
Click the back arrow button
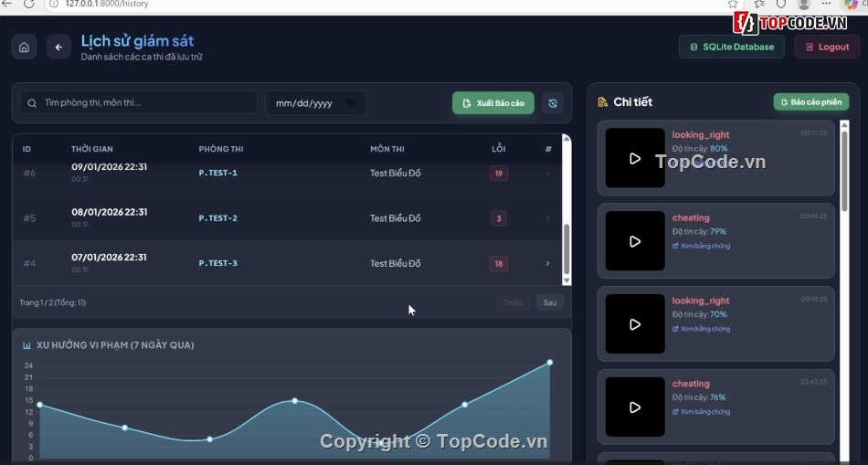(x=58, y=48)
